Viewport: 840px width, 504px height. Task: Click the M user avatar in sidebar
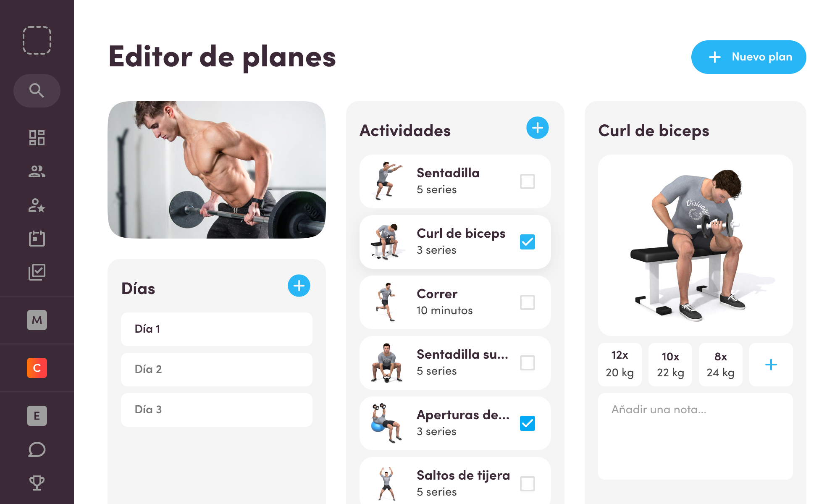click(37, 320)
